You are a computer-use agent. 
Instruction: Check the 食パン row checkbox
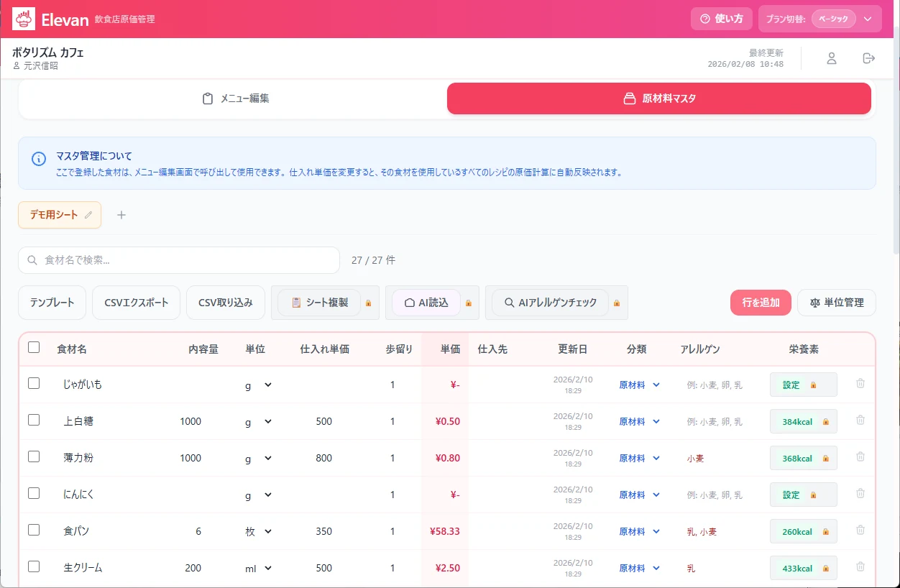point(34,530)
